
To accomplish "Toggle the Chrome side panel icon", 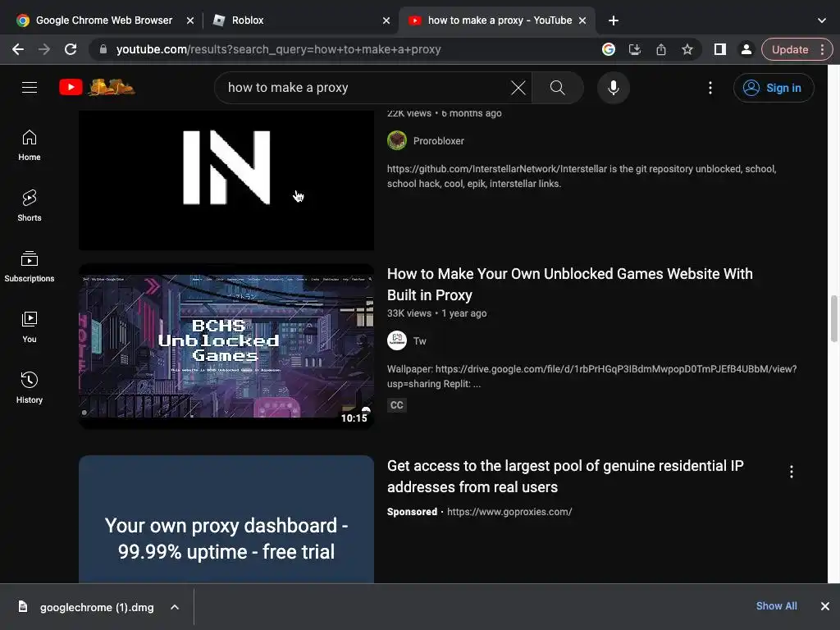I will 719,49.
